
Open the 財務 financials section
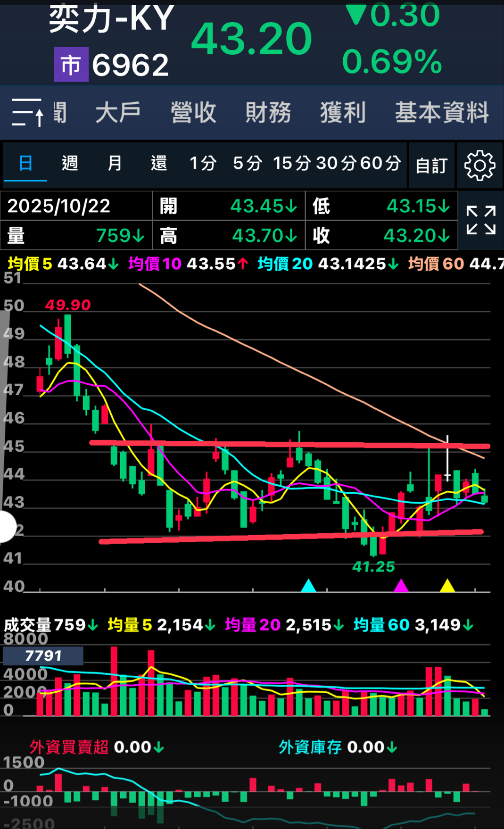[268, 113]
